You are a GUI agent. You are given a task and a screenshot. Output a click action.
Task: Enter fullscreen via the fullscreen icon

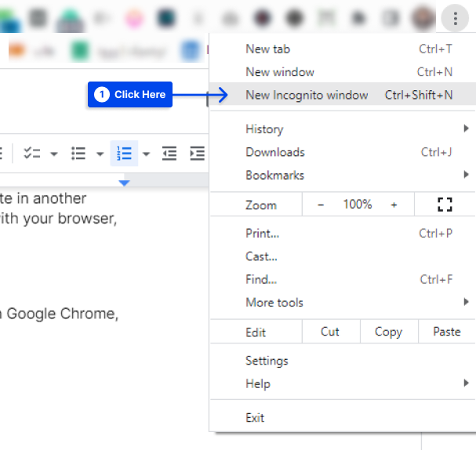point(445,204)
